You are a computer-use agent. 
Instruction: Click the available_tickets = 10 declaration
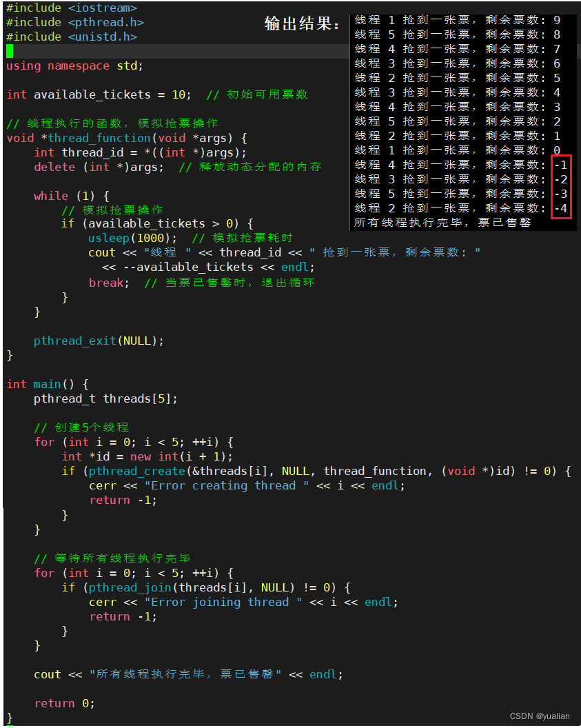click(x=103, y=94)
